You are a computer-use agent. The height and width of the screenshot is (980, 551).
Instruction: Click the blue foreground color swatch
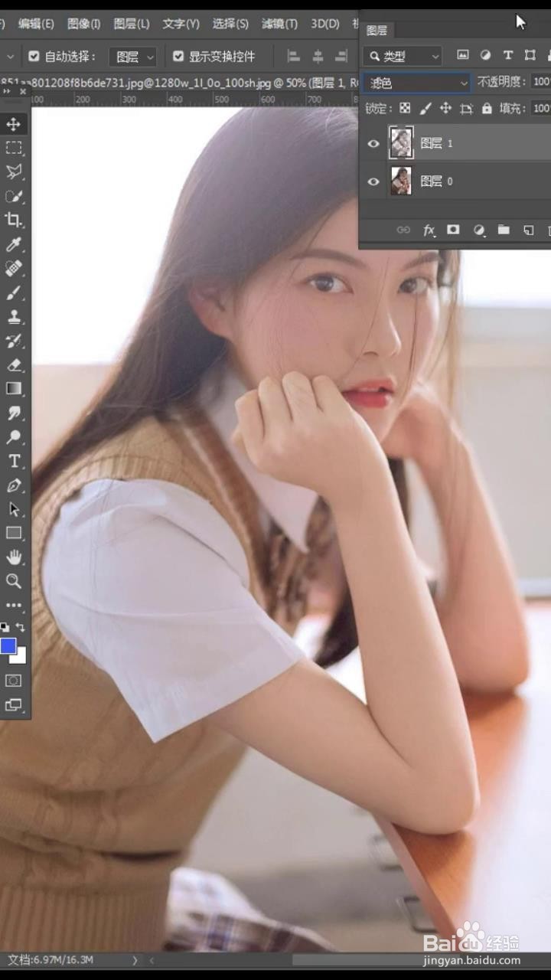(8, 646)
